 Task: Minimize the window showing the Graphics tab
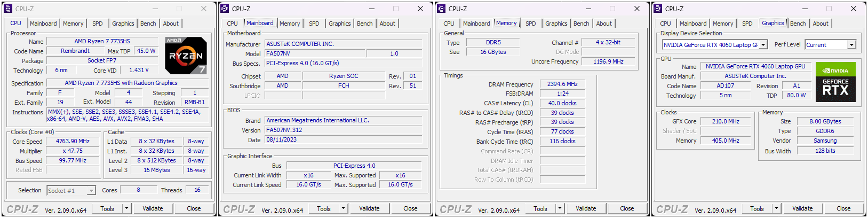(805, 9)
